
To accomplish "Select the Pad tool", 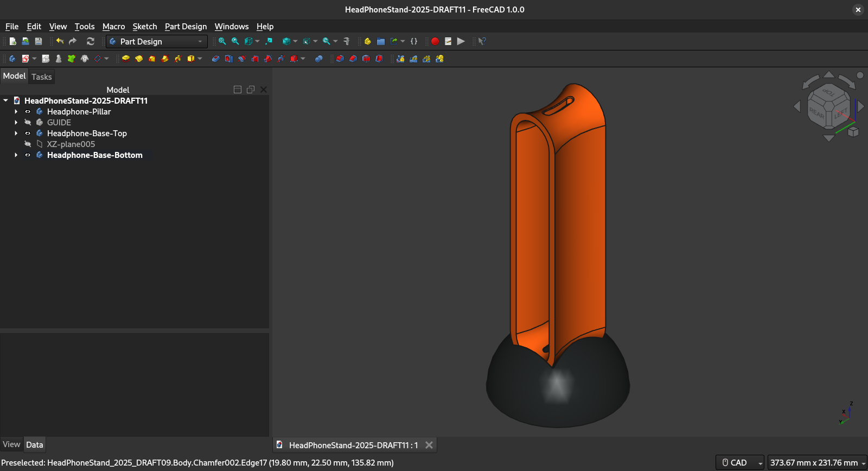I will click(x=126, y=59).
